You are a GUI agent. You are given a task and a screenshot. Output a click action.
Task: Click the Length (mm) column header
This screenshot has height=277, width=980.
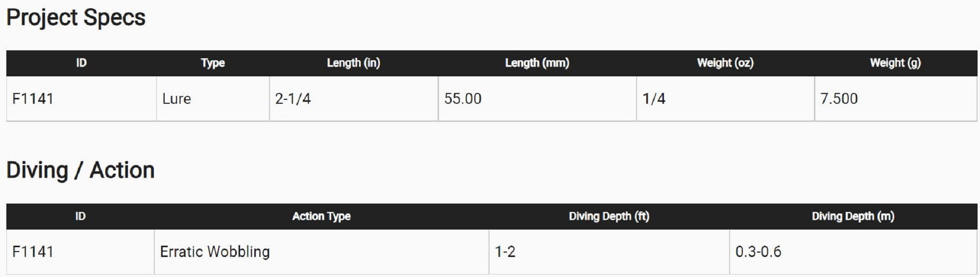[x=537, y=63]
